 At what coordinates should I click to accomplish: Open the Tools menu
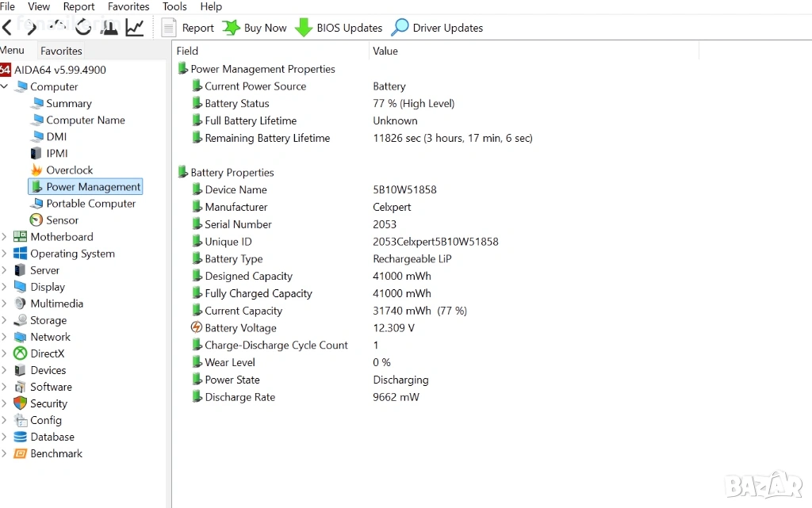point(174,6)
